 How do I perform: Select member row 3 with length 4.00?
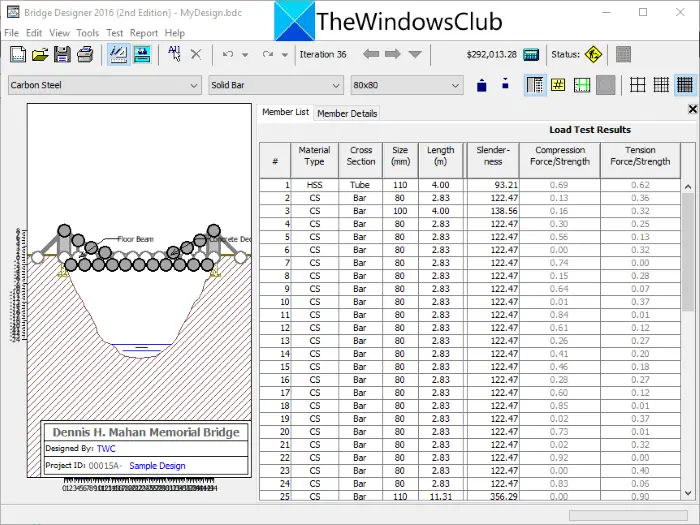click(x=470, y=211)
